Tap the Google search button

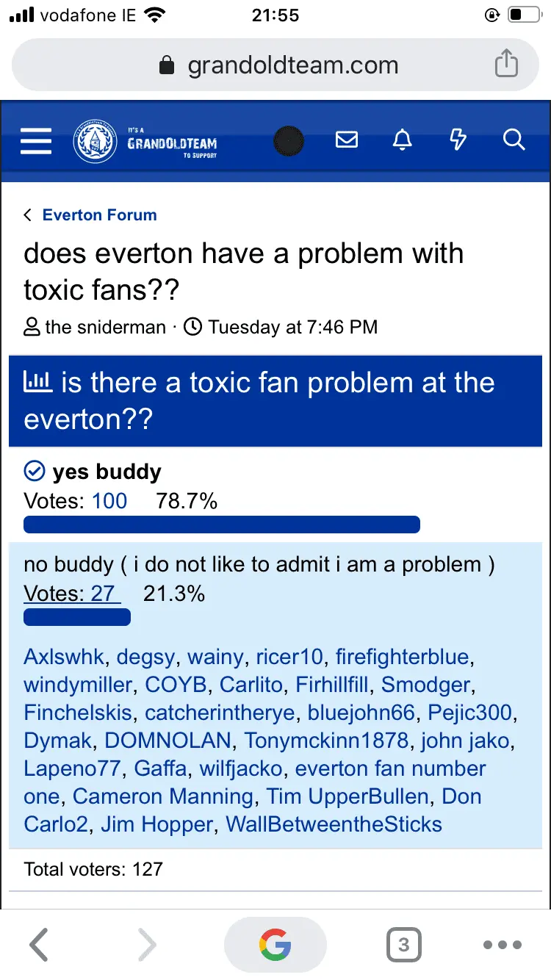click(x=275, y=945)
